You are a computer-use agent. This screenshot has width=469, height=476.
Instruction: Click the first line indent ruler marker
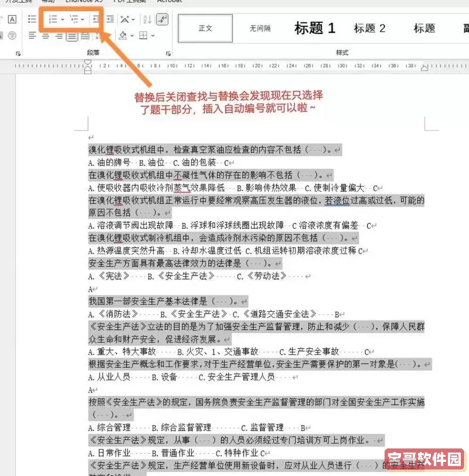point(88,62)
